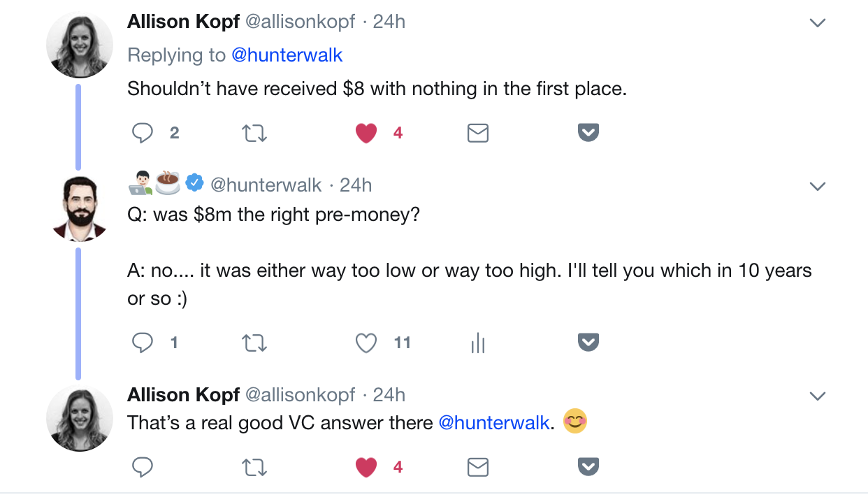Open hunterwalk's bearded avatar profile
868x495 pixels.
(79, 208)
